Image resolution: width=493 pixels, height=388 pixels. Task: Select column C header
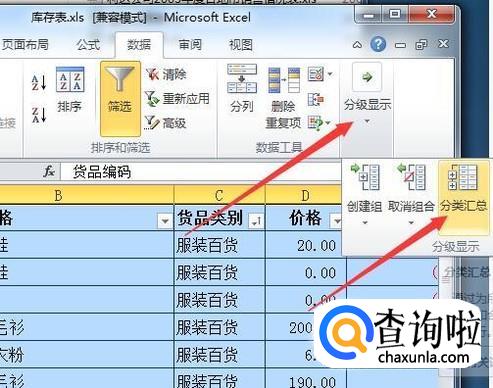(x=219, y=196)
